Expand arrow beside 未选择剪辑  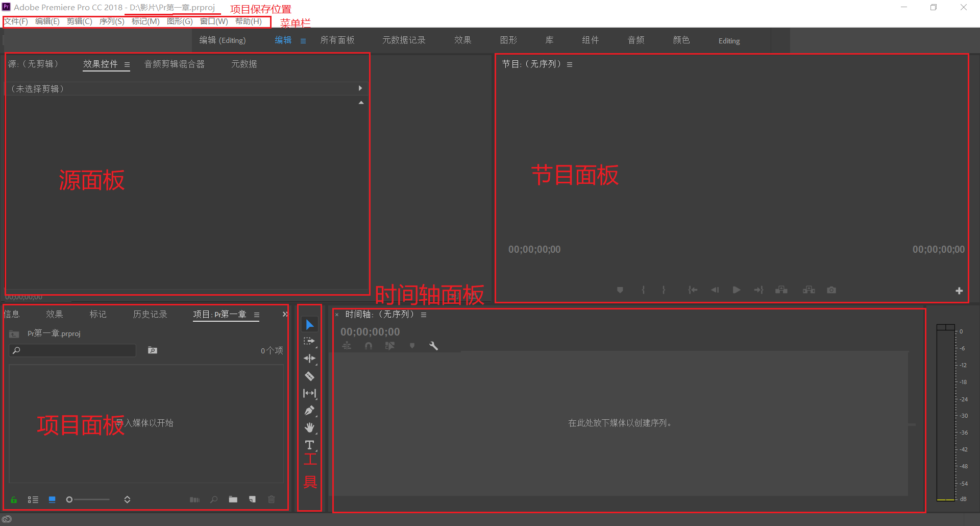(x=360, y=88)
